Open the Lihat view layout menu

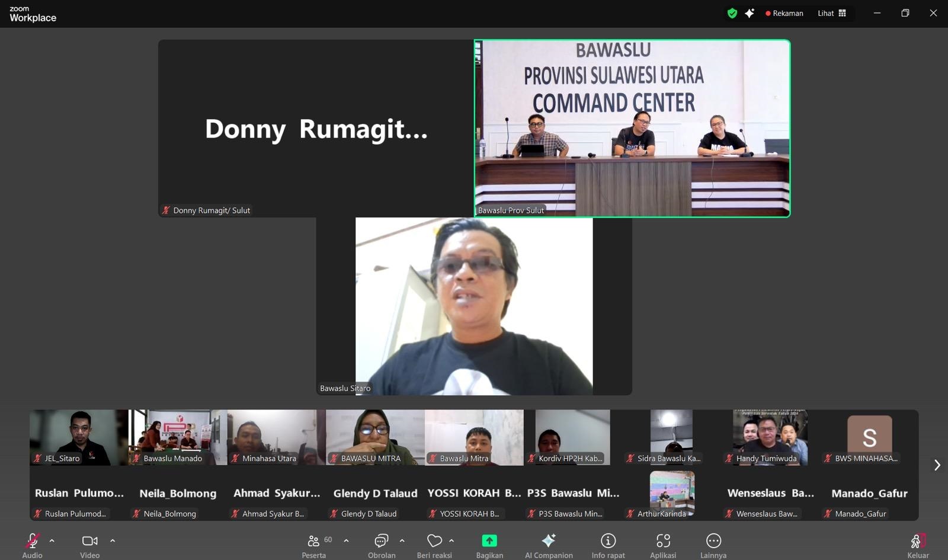(x=832, y=13)
